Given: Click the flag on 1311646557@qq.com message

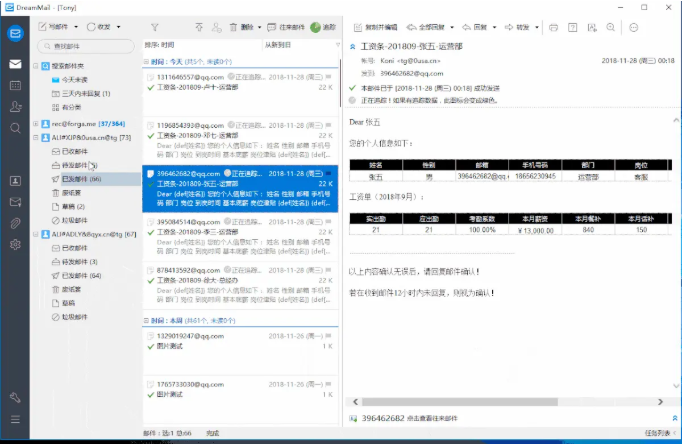Looking at the screenshot, I should 328,77.
